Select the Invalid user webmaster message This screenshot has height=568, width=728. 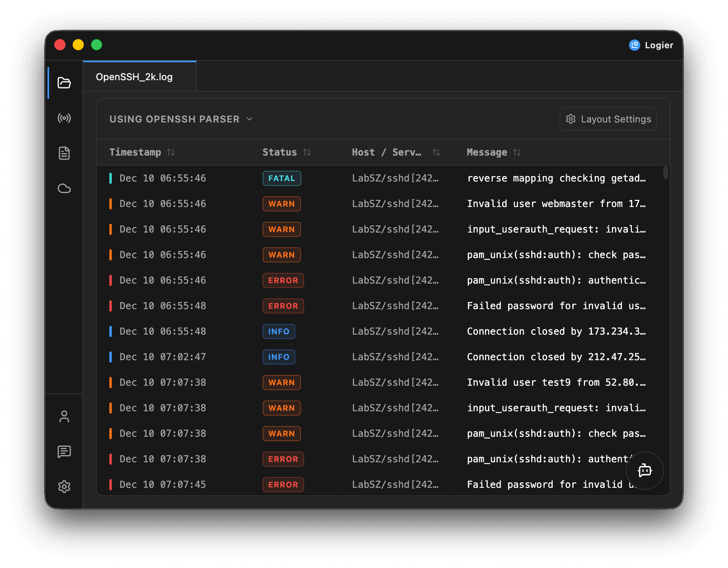click(556, 204)
